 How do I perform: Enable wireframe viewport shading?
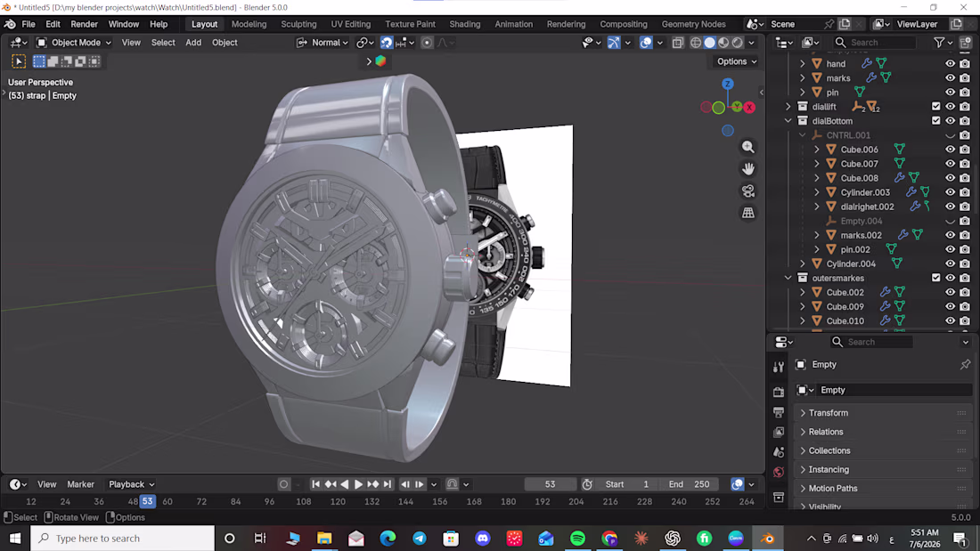click(x=696, y=43)
